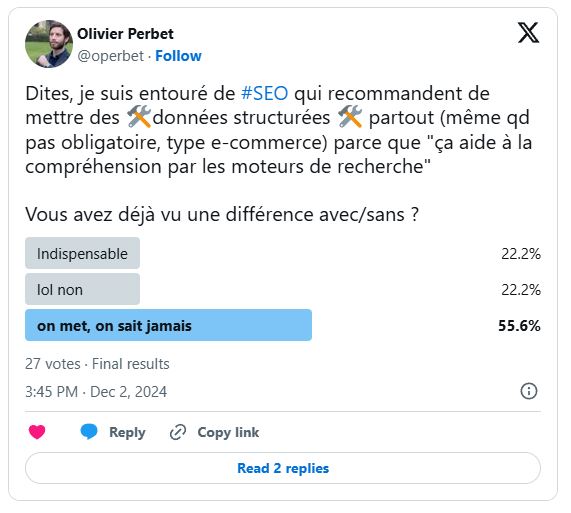Open the info circle icon
Viewport: 571px width, 513px height.
(x=529, y=391)
